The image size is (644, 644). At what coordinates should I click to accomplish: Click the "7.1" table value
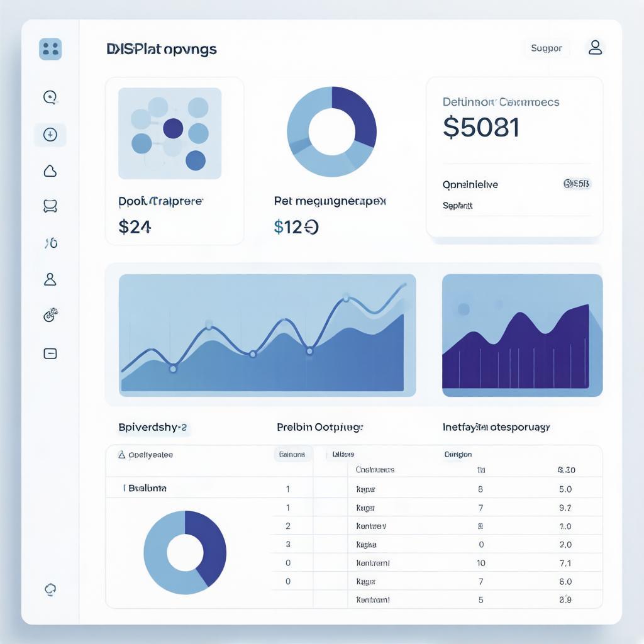pos(565,563)
